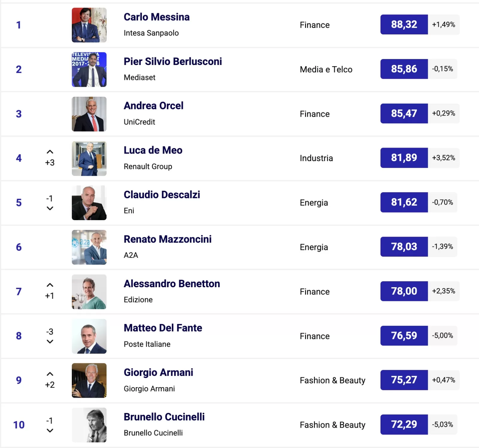Click Renato Mazzoncini's A2A photo

click(89, 247)
